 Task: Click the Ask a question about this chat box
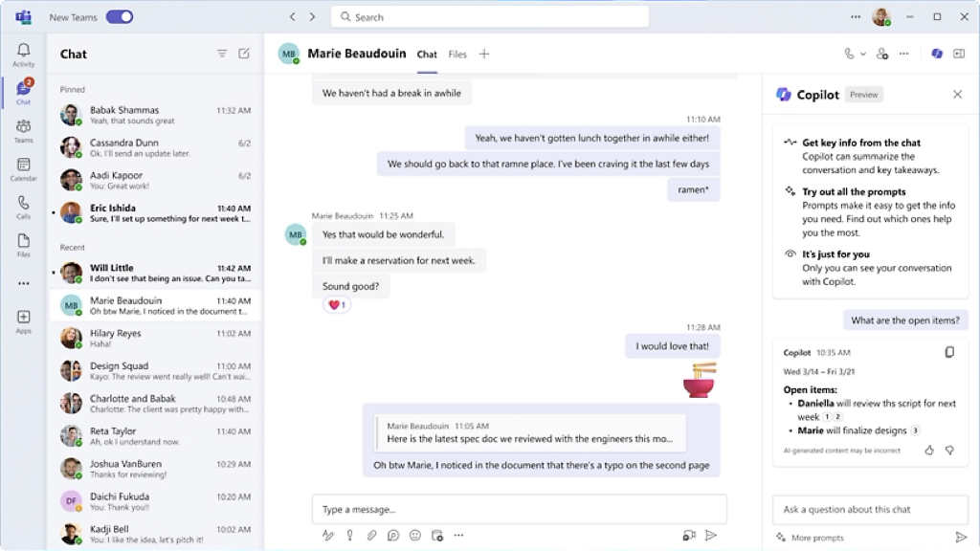pyautogui.click(x=870, y=509)
